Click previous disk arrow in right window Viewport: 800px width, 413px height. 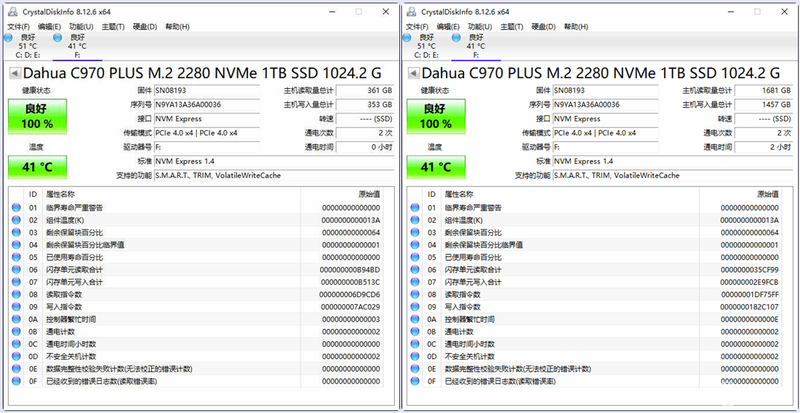(414, 73)
